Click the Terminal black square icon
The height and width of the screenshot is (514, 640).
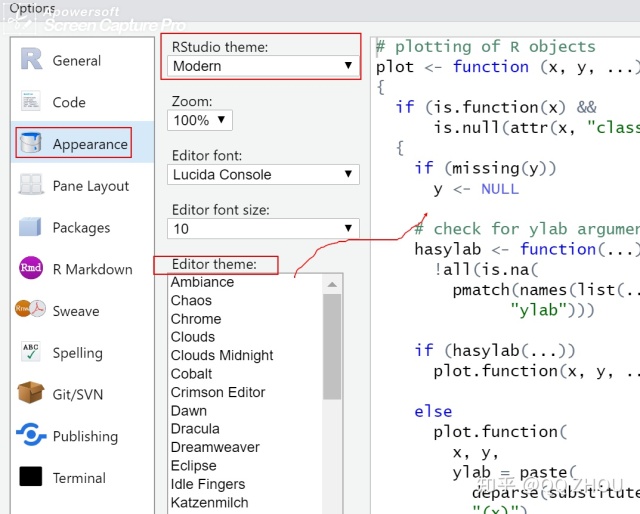tap(31, 476)
